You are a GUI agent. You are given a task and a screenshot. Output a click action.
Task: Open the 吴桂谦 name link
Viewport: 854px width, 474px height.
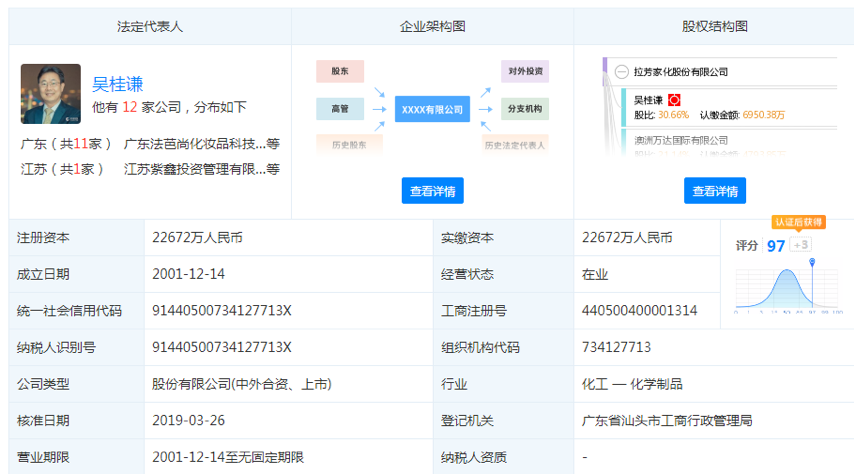click(118, 84)
